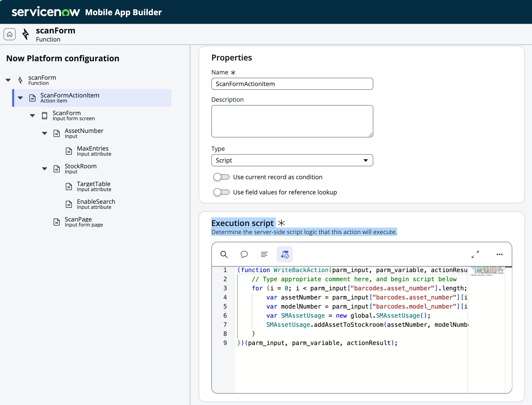Screen dimensions: 532x405
Task: Click the Properties section heading
Action: tap(232, 58)
